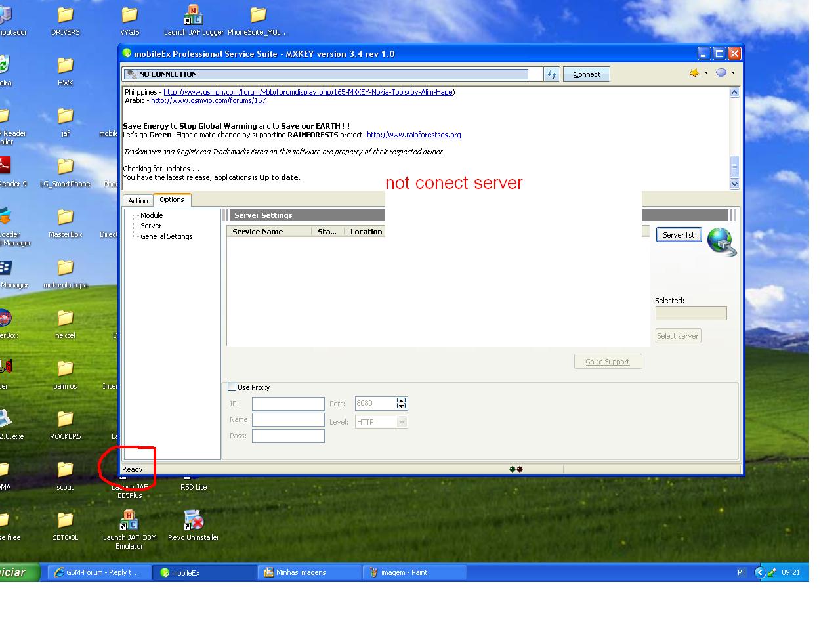Image resolution: width=840 pixels, height=630 pixels.
Task: Open PhoneSuite_MUL folder on desktop
Action: (258, 20)
